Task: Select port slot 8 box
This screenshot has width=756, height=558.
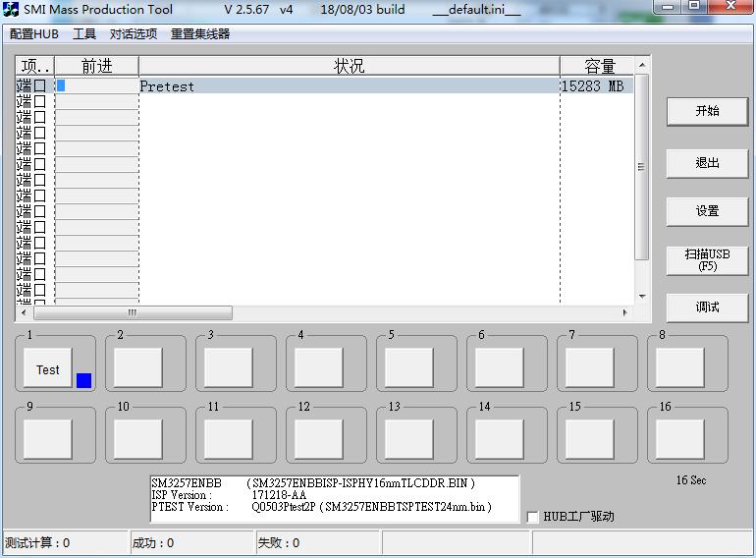Action: pyautogui.click(x=679, y=367)
